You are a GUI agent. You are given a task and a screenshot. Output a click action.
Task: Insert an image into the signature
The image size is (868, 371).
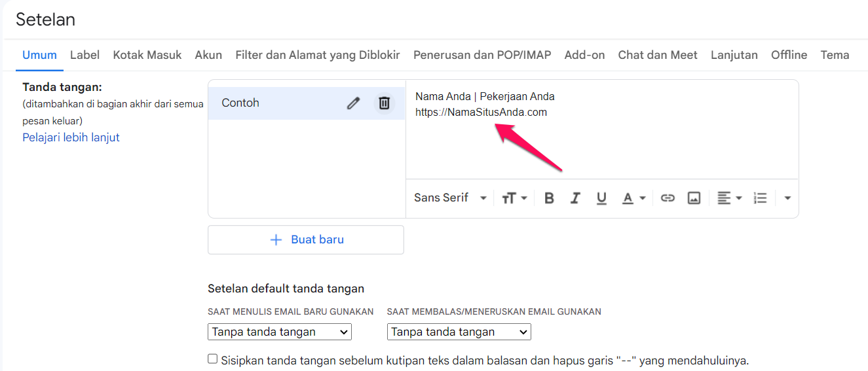pos(694,198)
